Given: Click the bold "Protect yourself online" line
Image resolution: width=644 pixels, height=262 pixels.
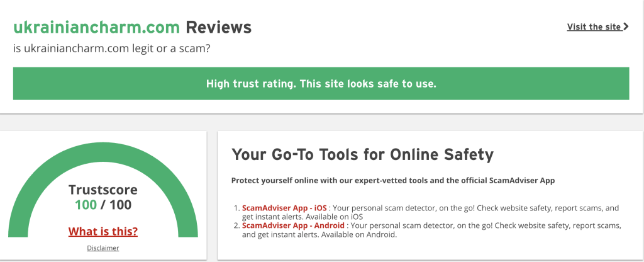Looking at the screenshot, I should pos(393,181).
